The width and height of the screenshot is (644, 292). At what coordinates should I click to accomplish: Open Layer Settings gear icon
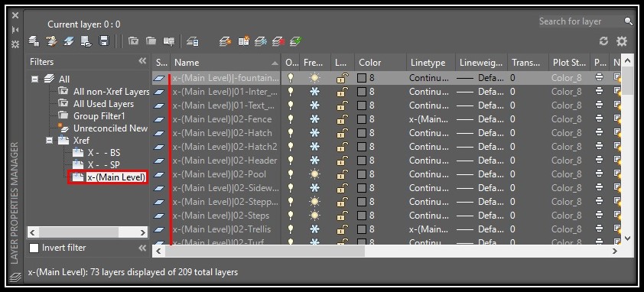pos(622,41)
